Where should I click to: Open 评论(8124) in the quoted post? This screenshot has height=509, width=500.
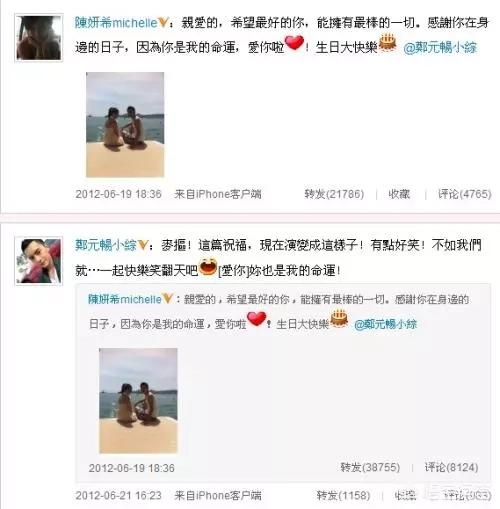point(452,467)
